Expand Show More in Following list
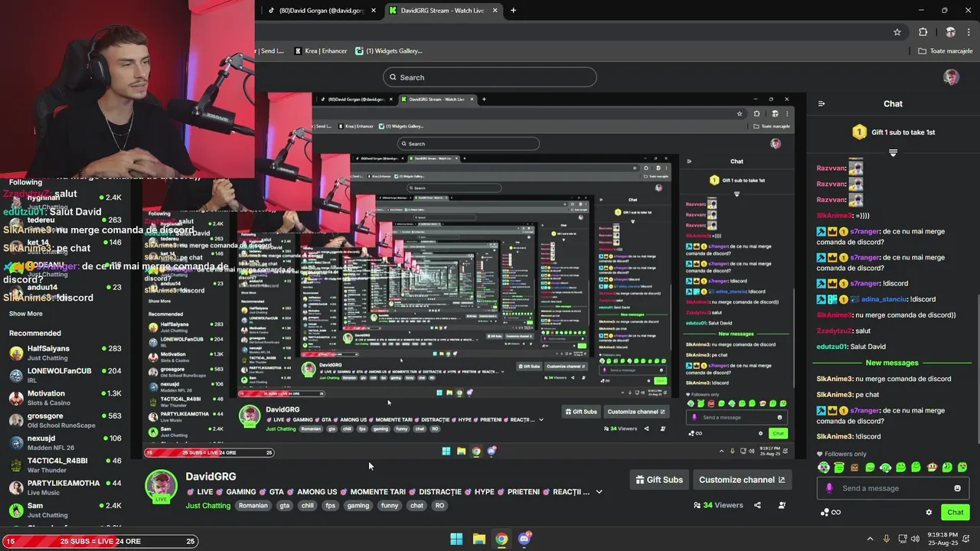The height and width of the screenshot is (551, 980). click(x=26, y=314)
